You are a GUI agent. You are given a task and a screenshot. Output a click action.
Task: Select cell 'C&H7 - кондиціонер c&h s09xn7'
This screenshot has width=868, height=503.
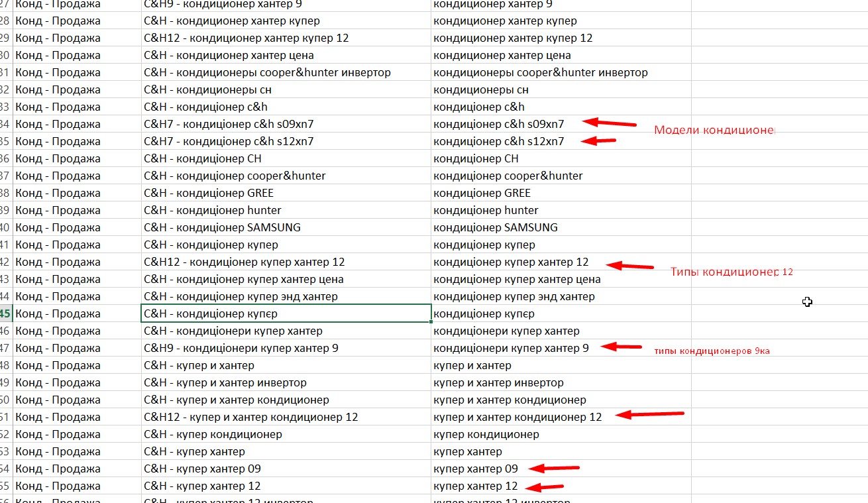point(286,124)
